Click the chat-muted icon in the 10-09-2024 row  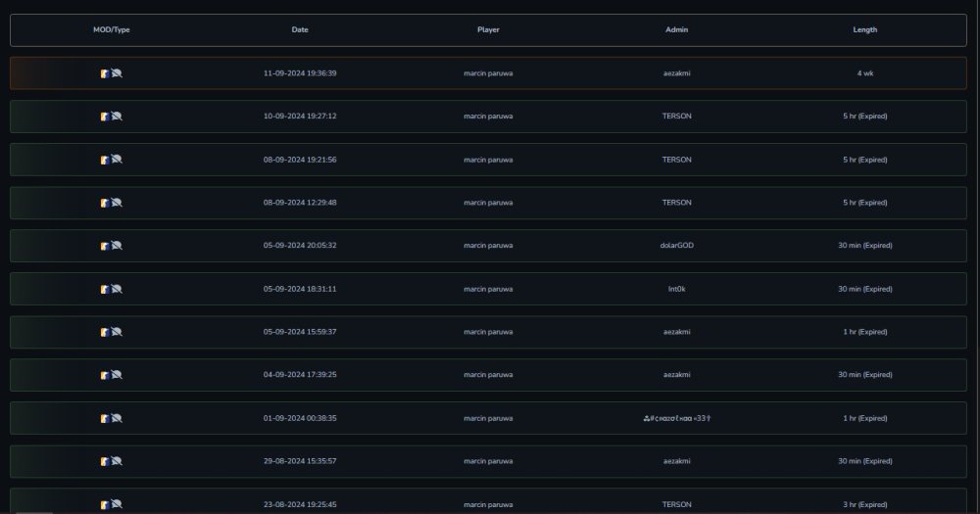tap(117, 117)
